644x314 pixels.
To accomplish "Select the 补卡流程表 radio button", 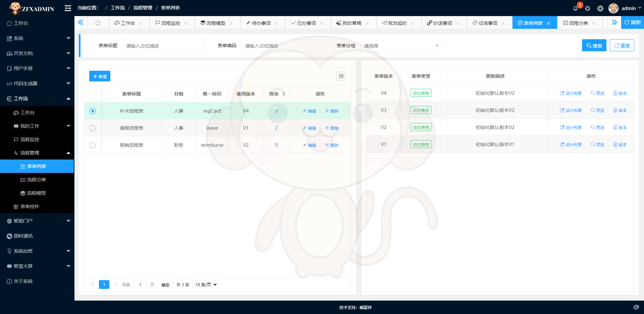I will pos(93,111).
